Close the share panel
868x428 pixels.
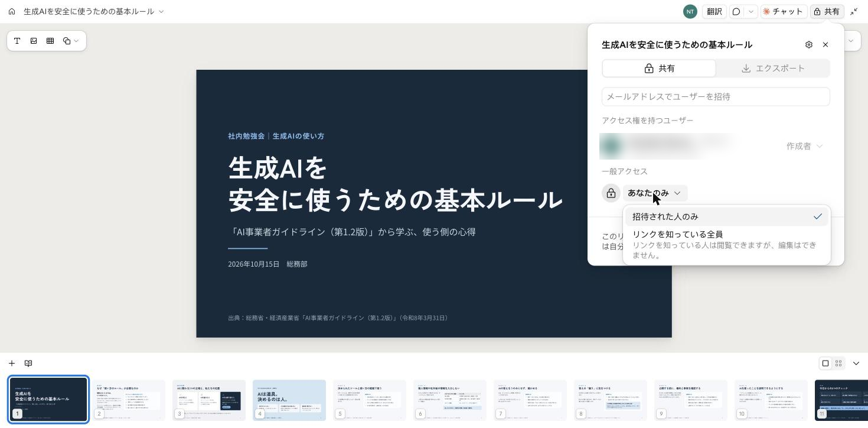tap(825, 44)
